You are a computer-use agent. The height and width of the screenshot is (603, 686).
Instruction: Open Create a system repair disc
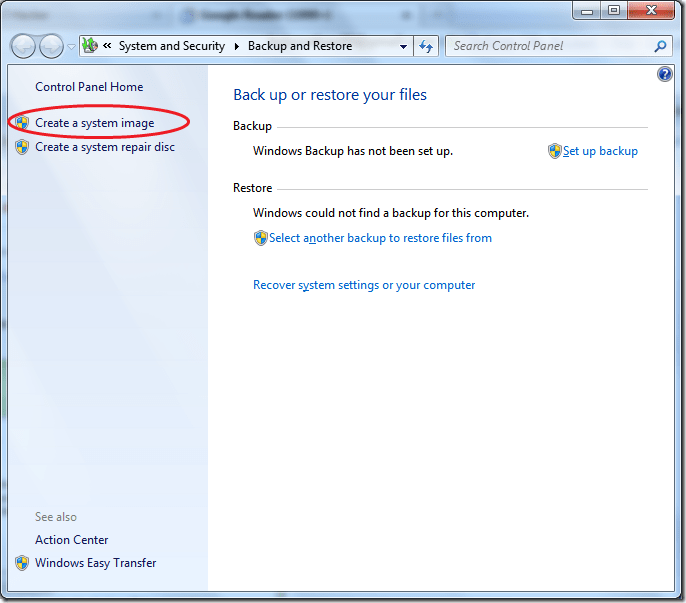coord(105,147)
